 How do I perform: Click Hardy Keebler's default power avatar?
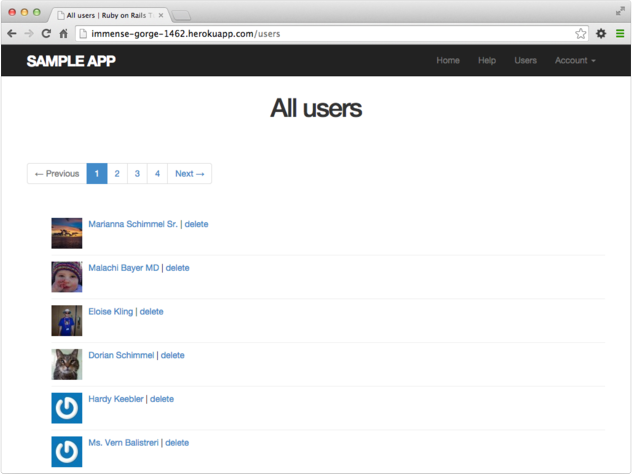(x=66, y=408)
